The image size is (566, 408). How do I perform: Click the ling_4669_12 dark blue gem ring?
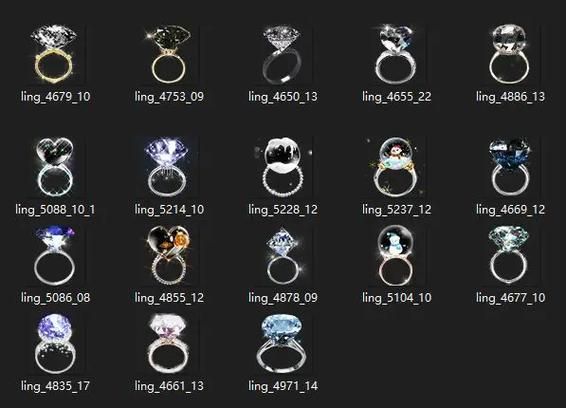click(x=510, y=167)
